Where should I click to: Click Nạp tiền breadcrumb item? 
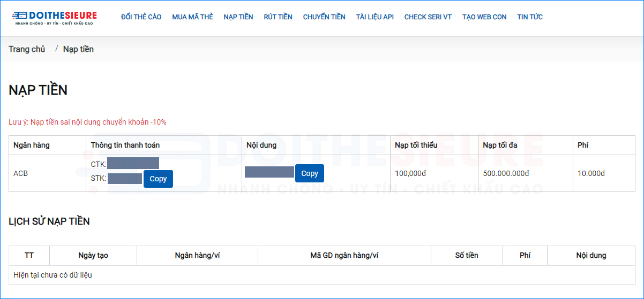point(78,49)
